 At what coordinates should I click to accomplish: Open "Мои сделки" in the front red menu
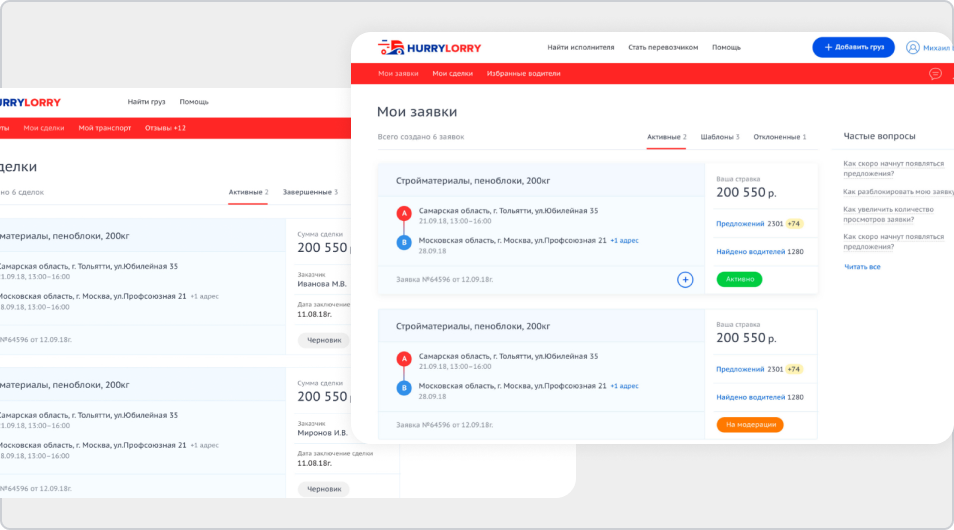452,74
